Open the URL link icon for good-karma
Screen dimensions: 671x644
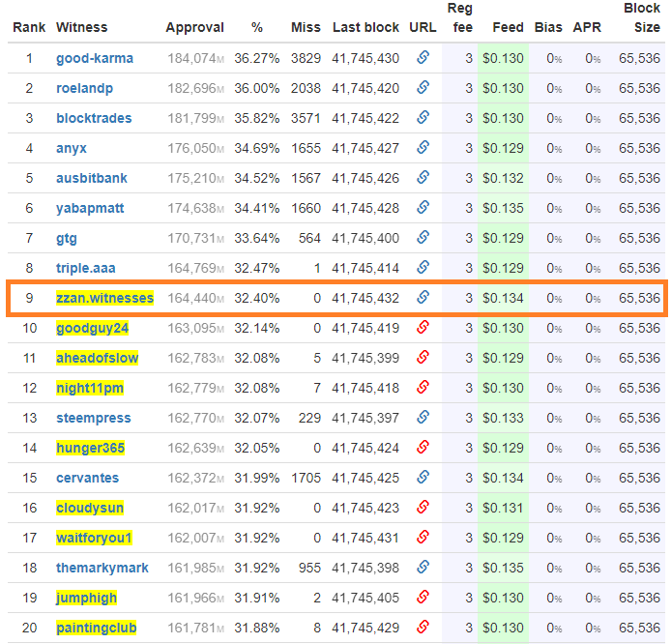[423, 58]
